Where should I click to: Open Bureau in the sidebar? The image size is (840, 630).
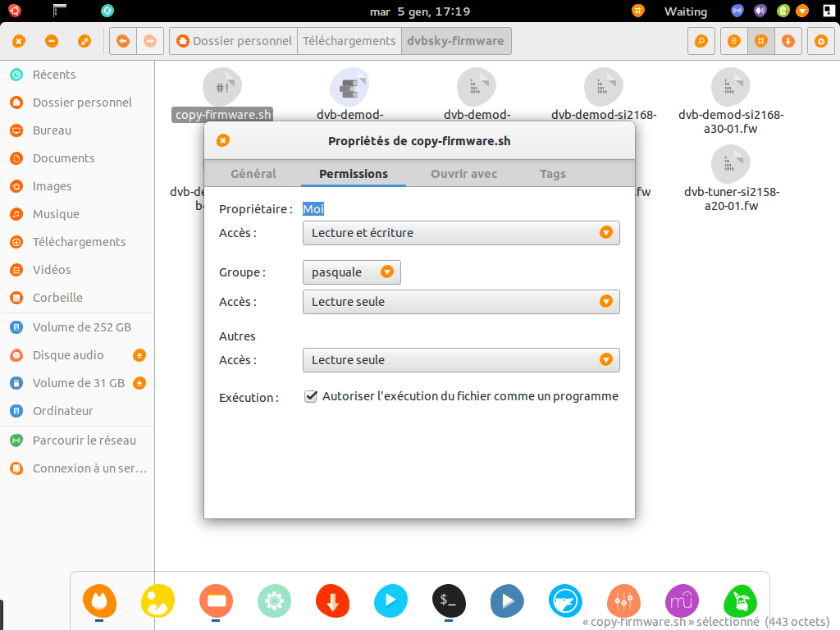pos(78,130)
